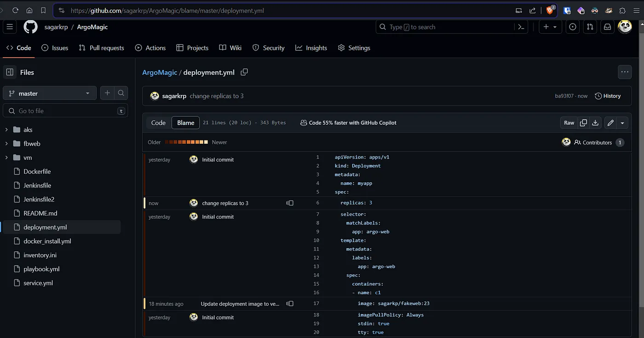Open 'Update deployment image' commit link
Image resolution: width=644 pixels, height=338 pixels.
point(240,304)
